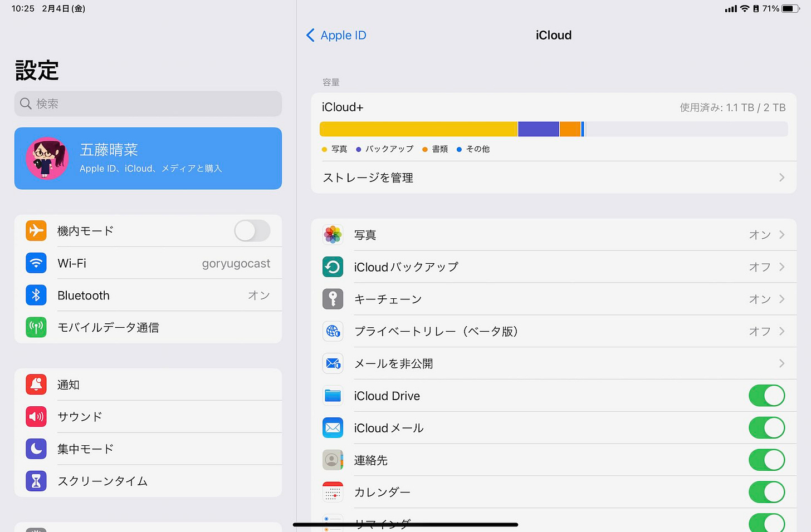Tap the iCloud Mail envelope icon

tap(333, 427)
